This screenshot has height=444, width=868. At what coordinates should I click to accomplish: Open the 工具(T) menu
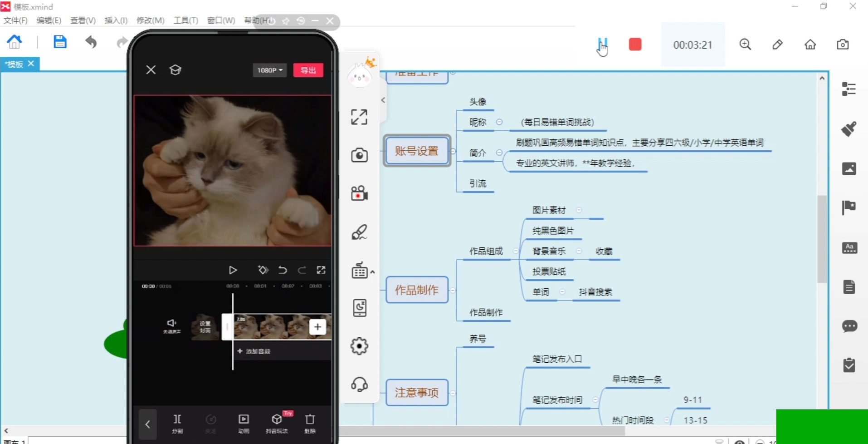pyautogui.click(x=186, y=20)
